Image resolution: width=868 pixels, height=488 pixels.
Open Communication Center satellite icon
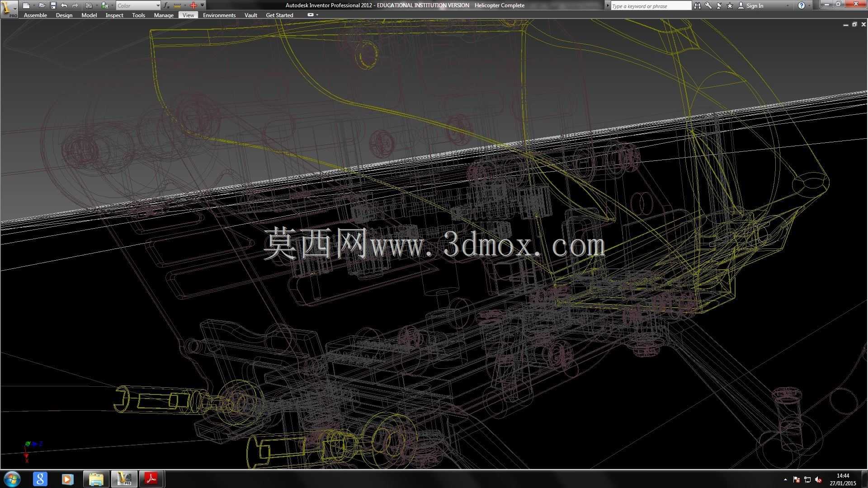coord(719,5)
